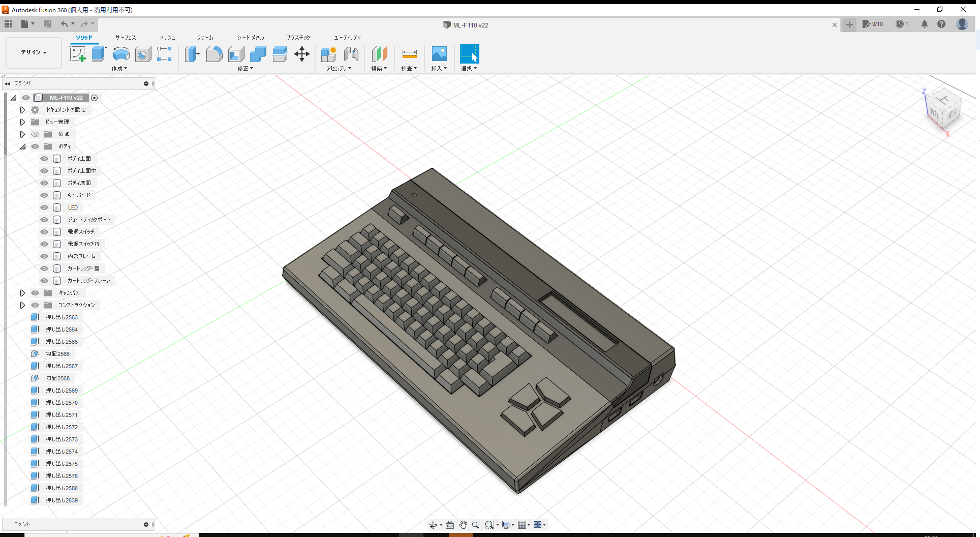Select the Extrude tool
Viewport: 980px width, 537px height.
(x=99, y=53)
